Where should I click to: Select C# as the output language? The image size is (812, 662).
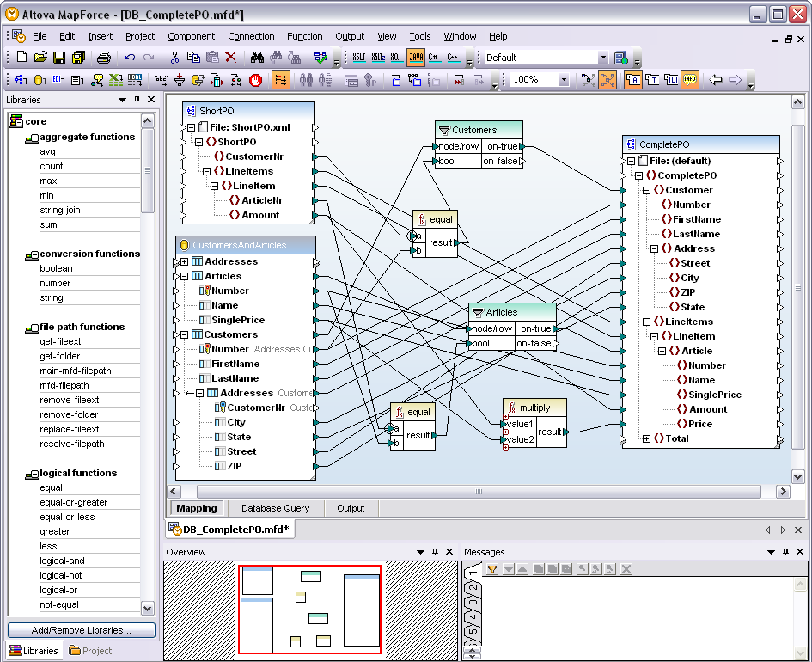(434, 57)
